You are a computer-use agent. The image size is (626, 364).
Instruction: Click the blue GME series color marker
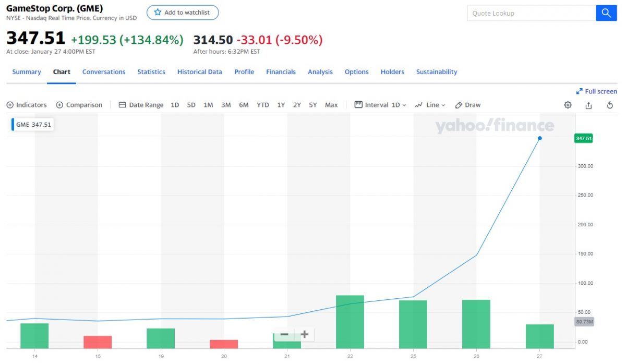(13, 125)
